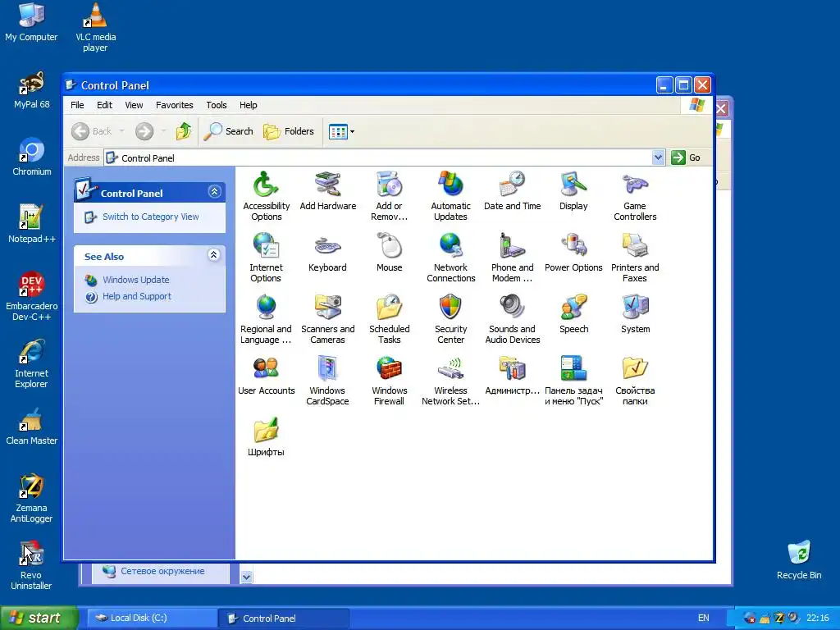Select Security Center shield icon
Image resolution: width=840 pixels, height=630 pixels.
tap(451, 308)
